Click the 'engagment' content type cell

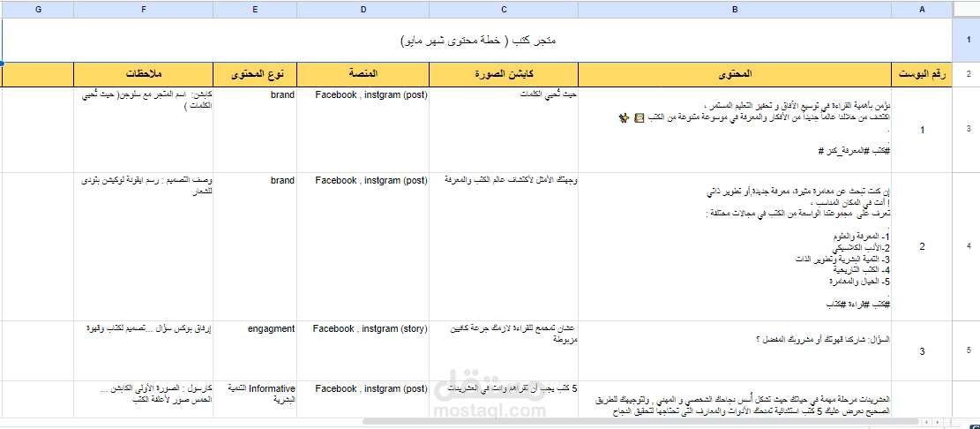tap(255, 350)
